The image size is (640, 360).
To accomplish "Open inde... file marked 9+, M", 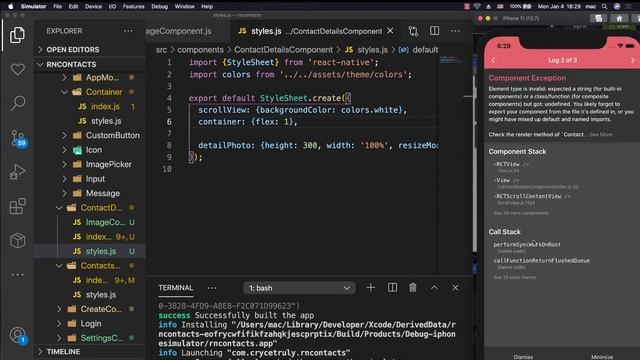I will point(96,280).
